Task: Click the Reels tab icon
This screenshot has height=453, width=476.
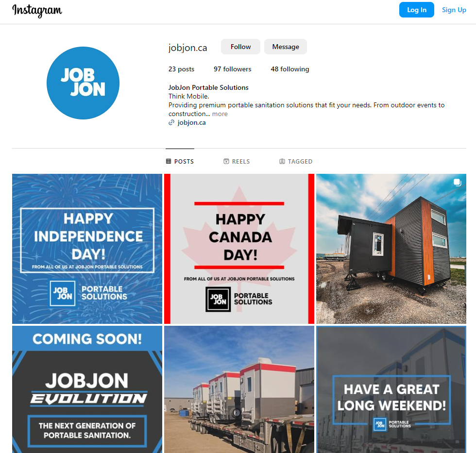Action: coord(226,161)
